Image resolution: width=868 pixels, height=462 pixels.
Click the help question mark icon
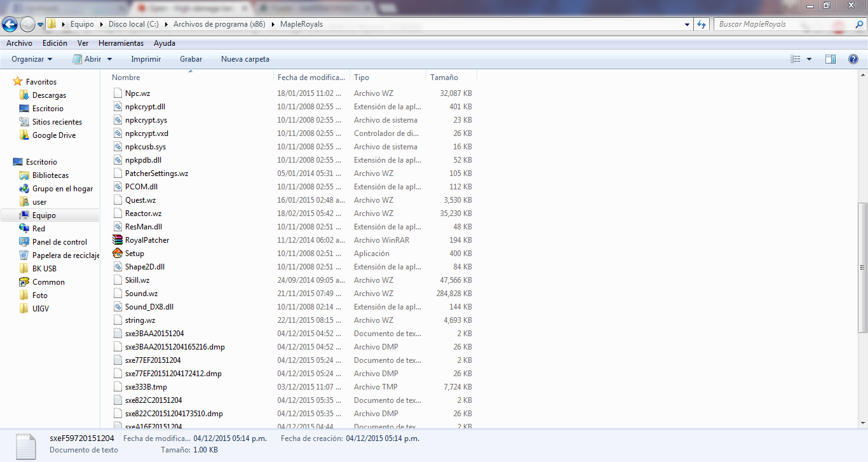pos(853,59)
